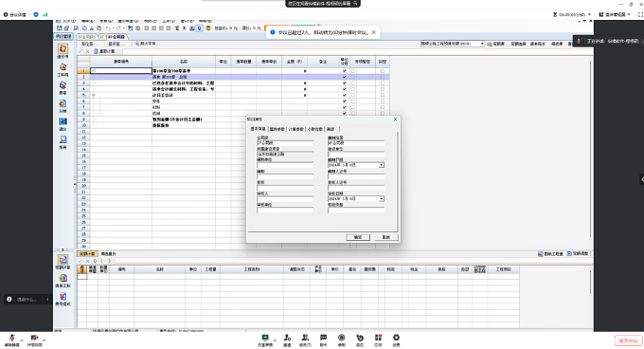This screenshot has width=644, height=349.
Task: Toggle the checkbox in grid row 3
Action: point(344,83)
